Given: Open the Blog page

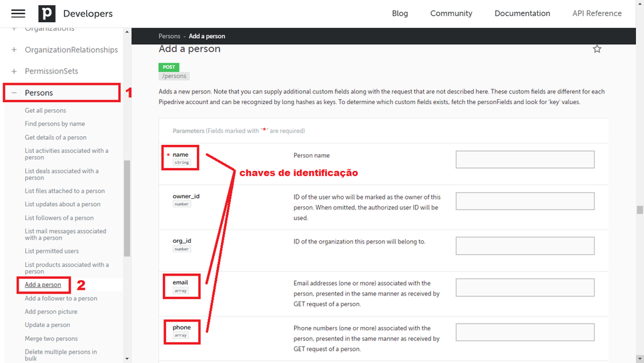Looking at the screenshot, I should coord(400,13).
